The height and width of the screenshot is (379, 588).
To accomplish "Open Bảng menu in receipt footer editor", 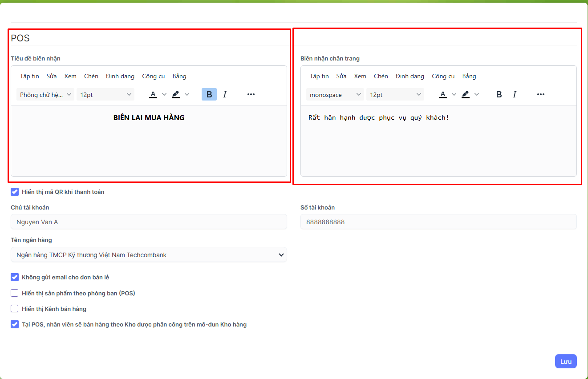I will (x=469, y=76).
